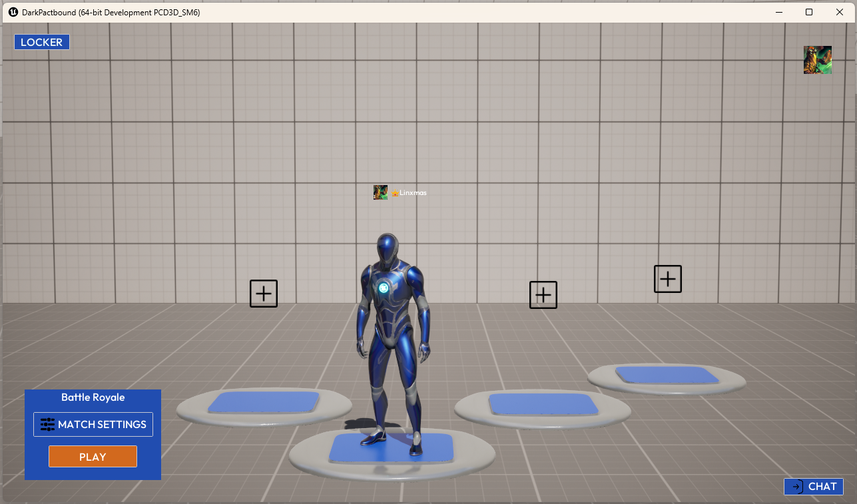Click the sliders icon in Match Settings

coord(47,425)
